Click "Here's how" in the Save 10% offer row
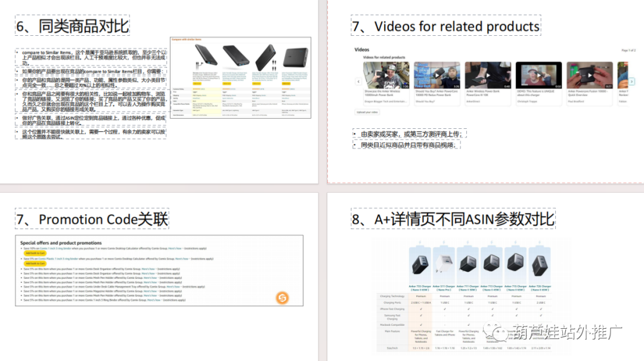 [175, 248]
